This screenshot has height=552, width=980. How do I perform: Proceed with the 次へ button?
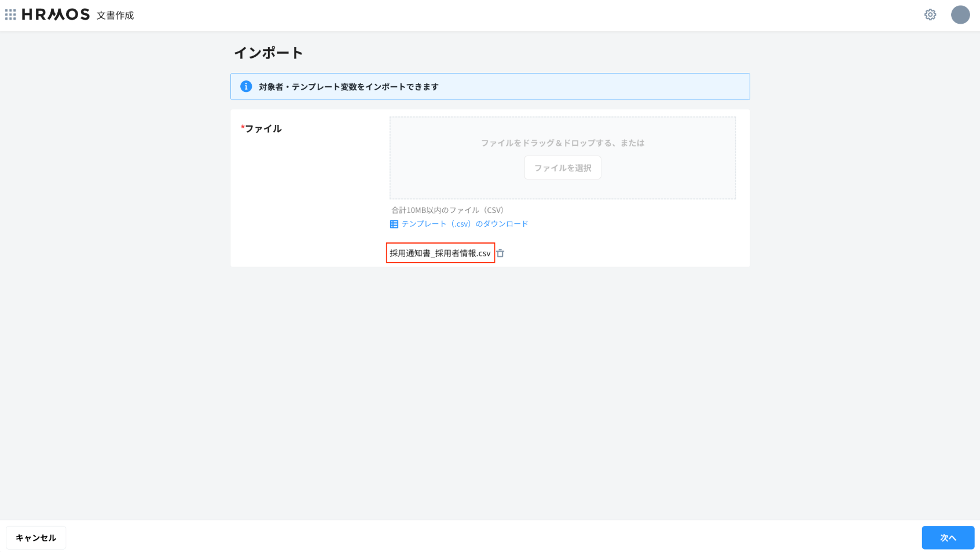pyautogui.click(x=948, y=538)
